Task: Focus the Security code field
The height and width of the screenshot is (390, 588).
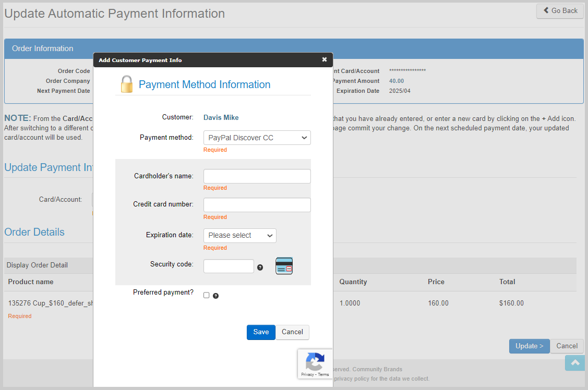Action: pyautogui.click(x=229, y=266)
